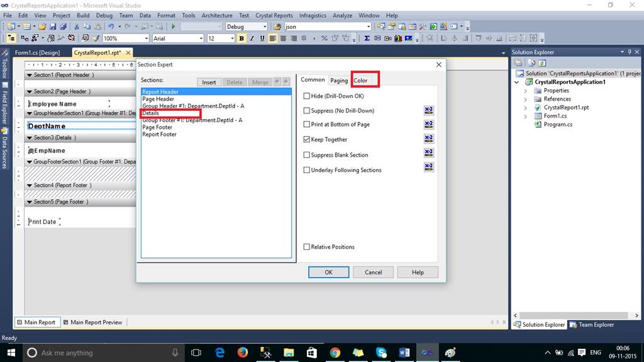This screenshot has width=644, height=362.
Task: Toggle Underline formatting in the toolbar
Action: (x=262, y=38)
